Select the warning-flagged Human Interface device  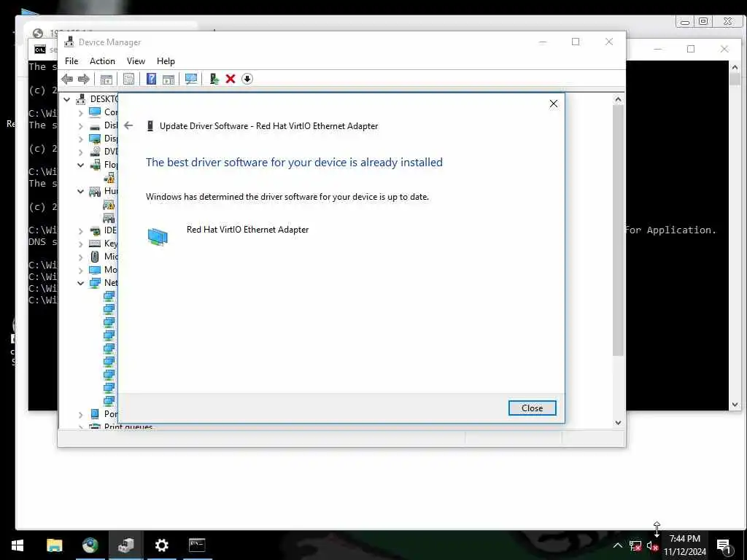coord(109,204)
